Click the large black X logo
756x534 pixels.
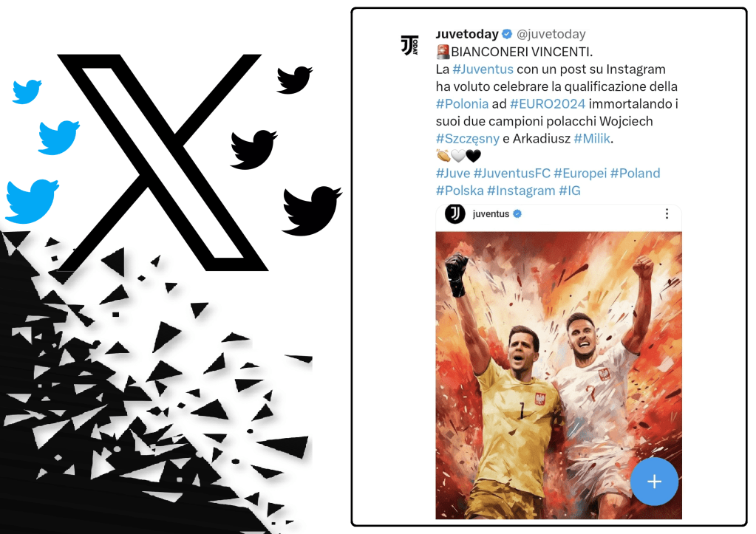point(163,162)
